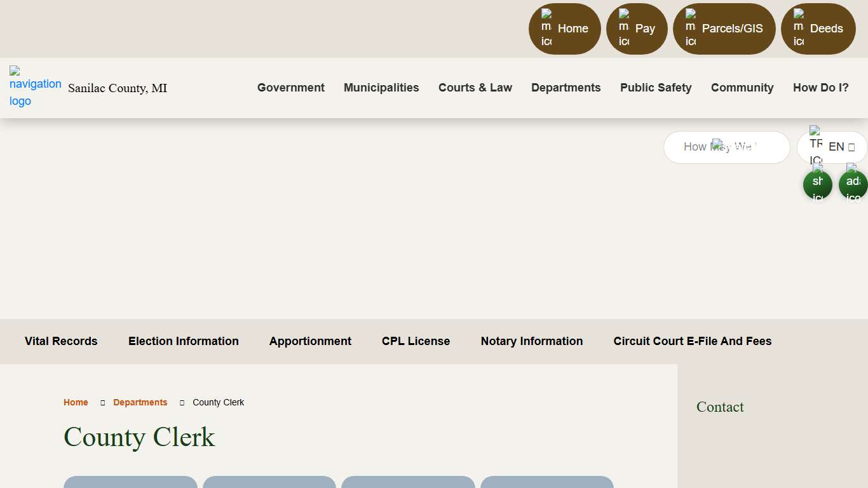This screenshot has width=868, height=488.
Task: Click the green share icon button
Action: pyautogui.click(x=817, y=184)
